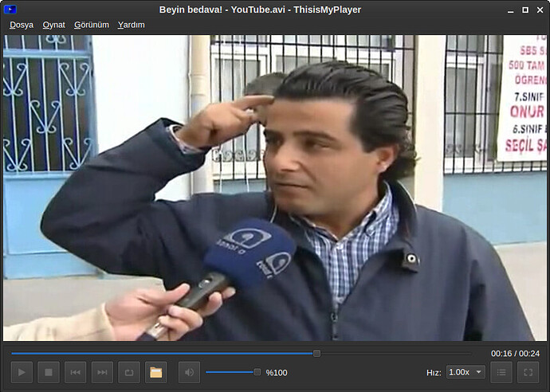Image resolution: width=550 pixels, height=392 pixels.
Task: Click the 00:16 / 00:24 time display
Action: point(515,354)
